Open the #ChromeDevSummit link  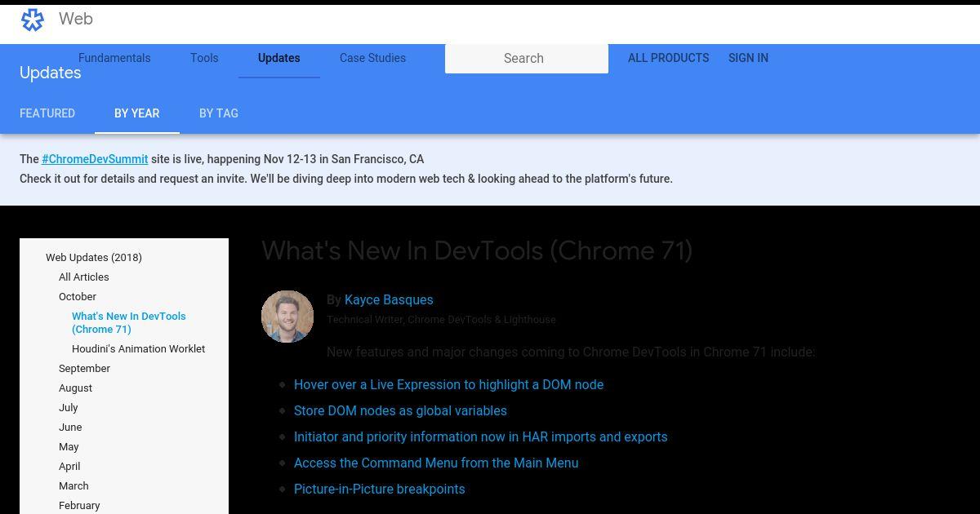click(95, 159)
